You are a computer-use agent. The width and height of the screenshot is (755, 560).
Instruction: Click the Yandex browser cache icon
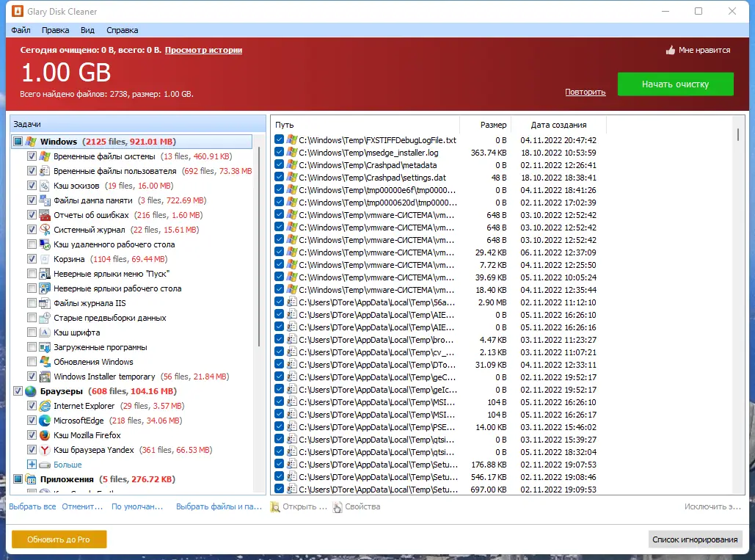pyautogui.click(x=44, y=450)
